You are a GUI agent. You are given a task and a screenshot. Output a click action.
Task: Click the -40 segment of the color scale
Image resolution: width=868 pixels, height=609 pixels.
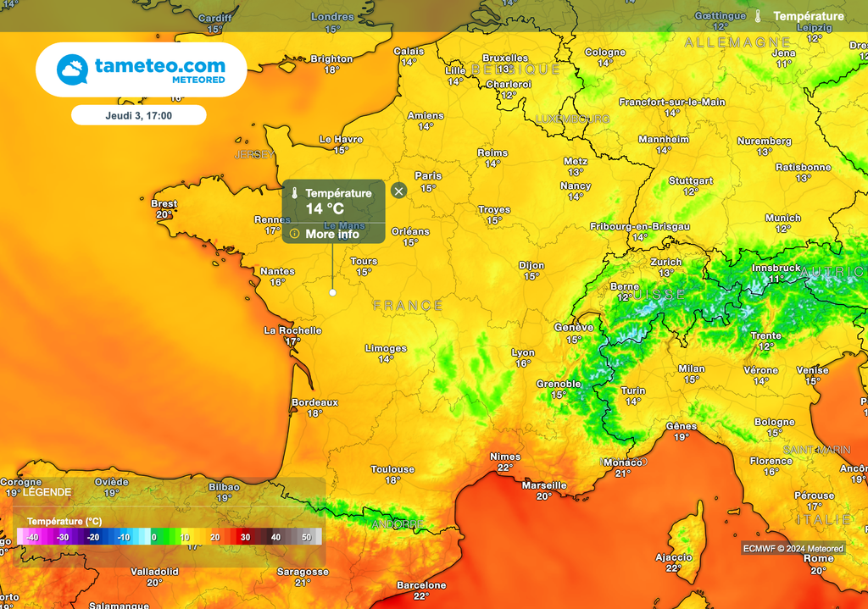click(x=31, y=537)
